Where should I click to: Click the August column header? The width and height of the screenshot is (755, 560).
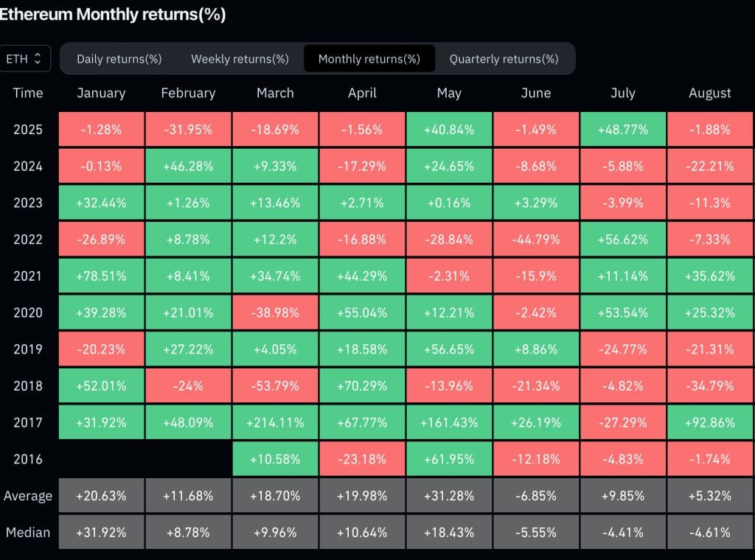(710, 93)
